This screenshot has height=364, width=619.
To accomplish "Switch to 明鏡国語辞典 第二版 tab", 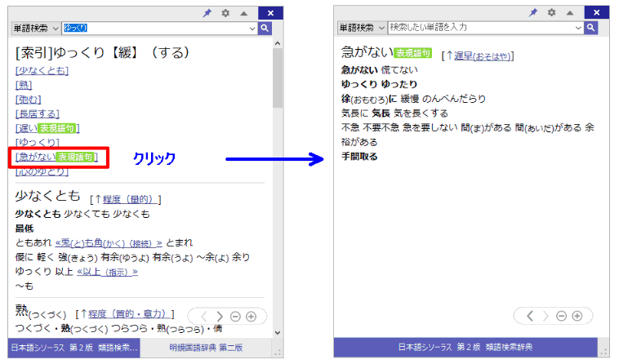I will [206, 348].
